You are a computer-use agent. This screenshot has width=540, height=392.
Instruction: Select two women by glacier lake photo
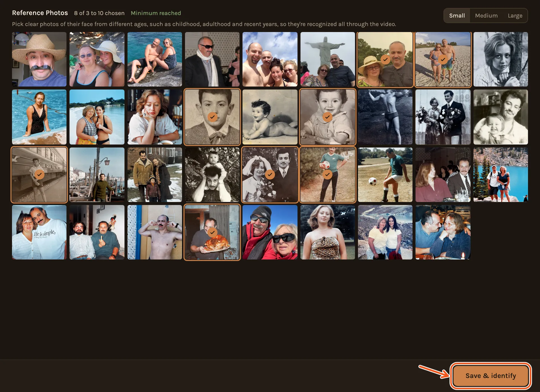click(385, 232)
